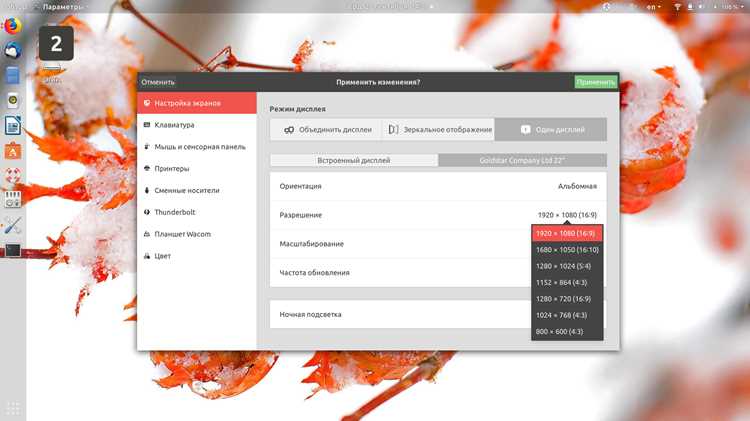
Task: Launch Thunderbird mail from the dock
Action: pyautogui.click(x=12, y=50)
